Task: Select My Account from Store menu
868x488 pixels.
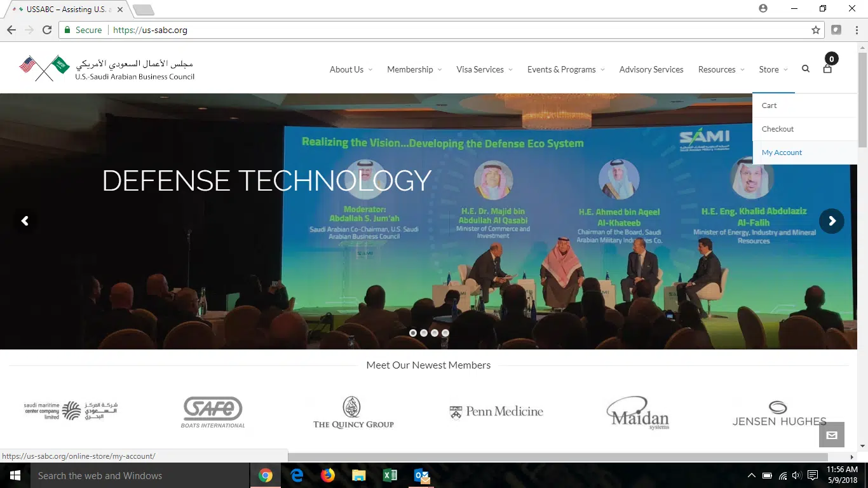Action: 782,152
